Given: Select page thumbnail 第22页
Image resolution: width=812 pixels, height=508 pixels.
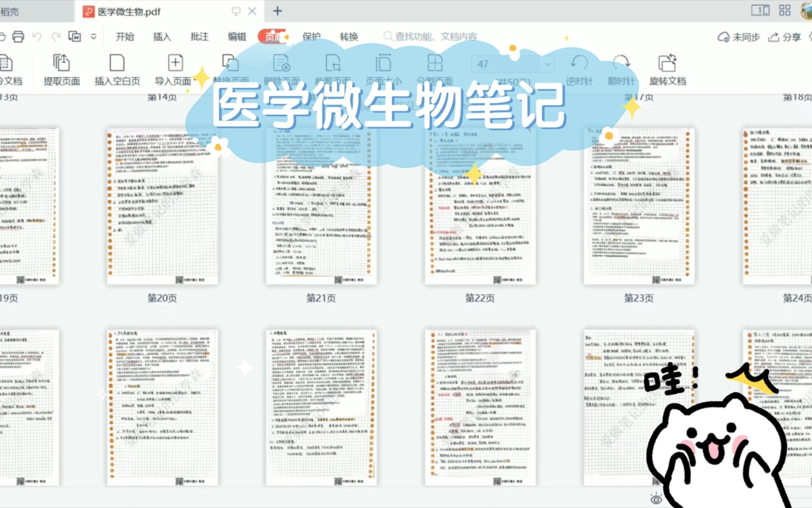Looking at the screenshot, I should (x=480, y=206).
